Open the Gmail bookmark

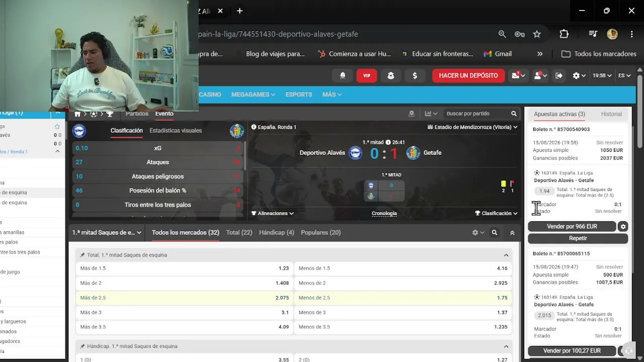(498, 54)
